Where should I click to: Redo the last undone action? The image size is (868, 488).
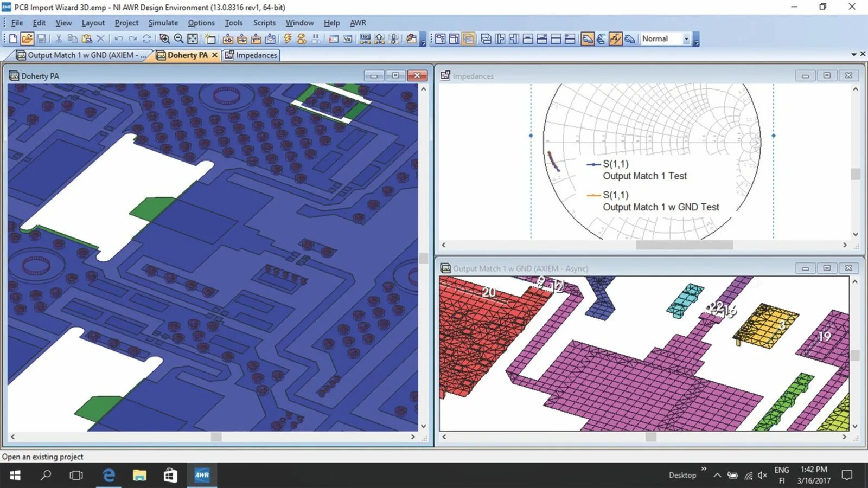(x=132, y=38)
